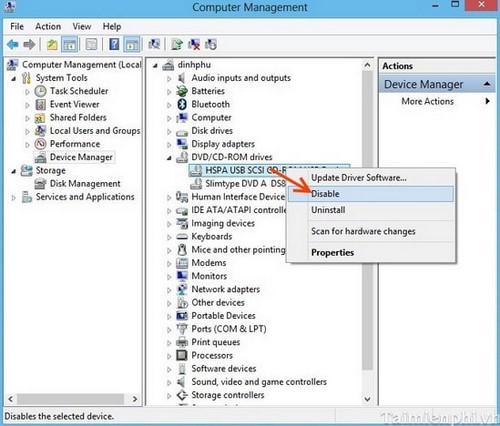Click the Print queues printer icon
This screenshot has width=500, height=426.
(x=182, y=342)
